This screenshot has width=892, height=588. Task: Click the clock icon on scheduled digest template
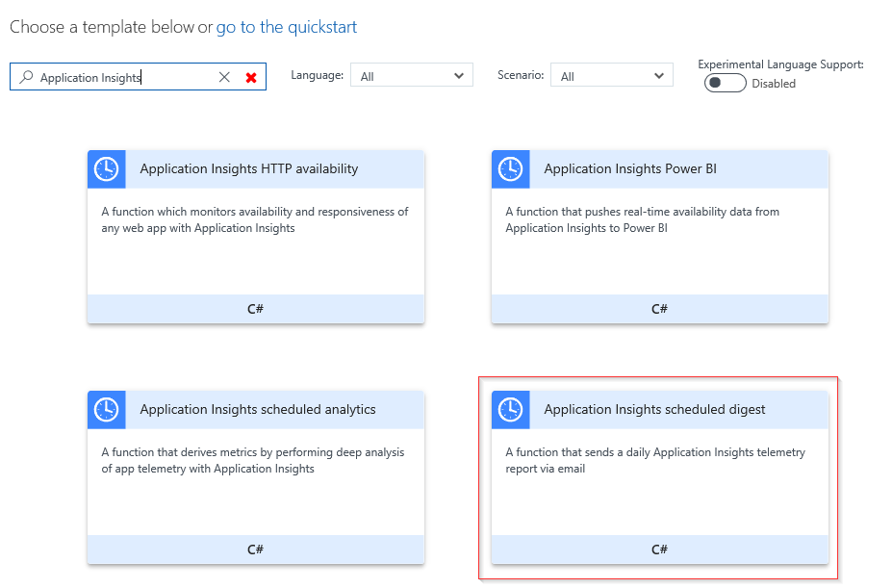pyautogui.click(x=510, y=410)
